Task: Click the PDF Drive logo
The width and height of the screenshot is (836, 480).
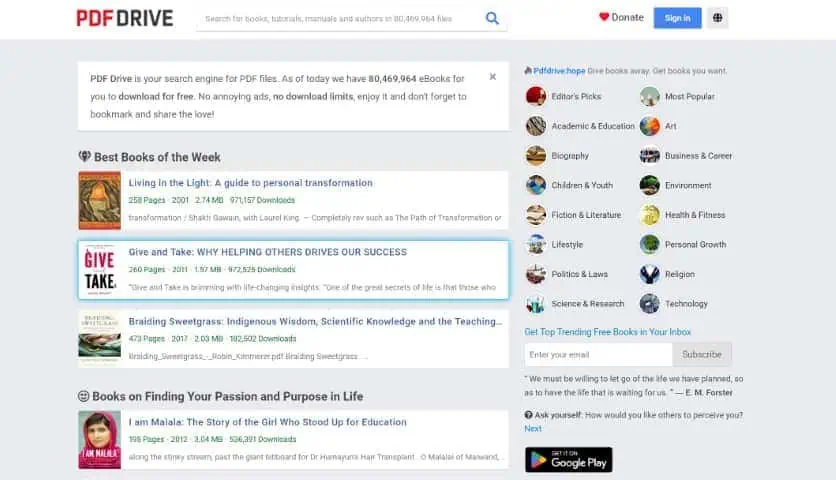Action: click(125, 18)
